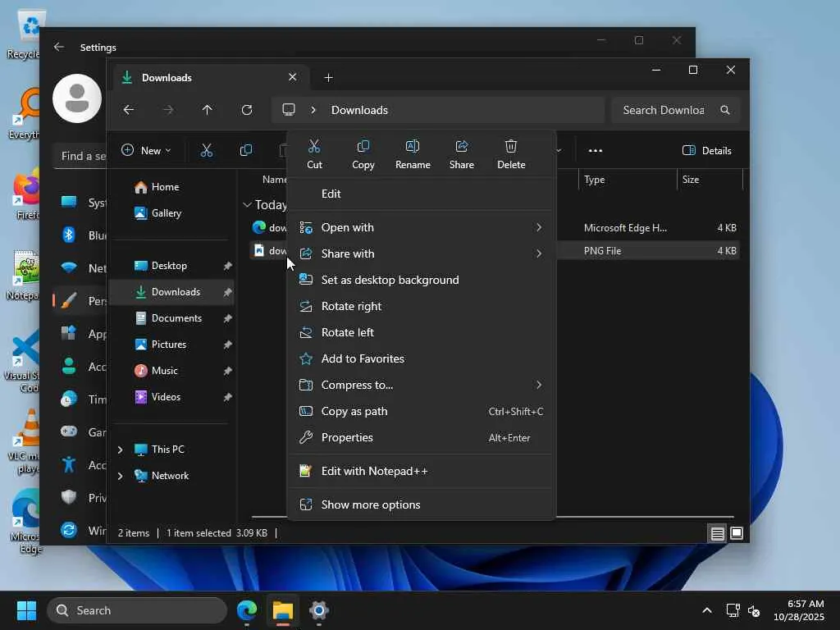Image resolution: width=840 pixels, height=630 pixels.
Task: Click the Up directory arrow
Action: [x=208, y=110]
